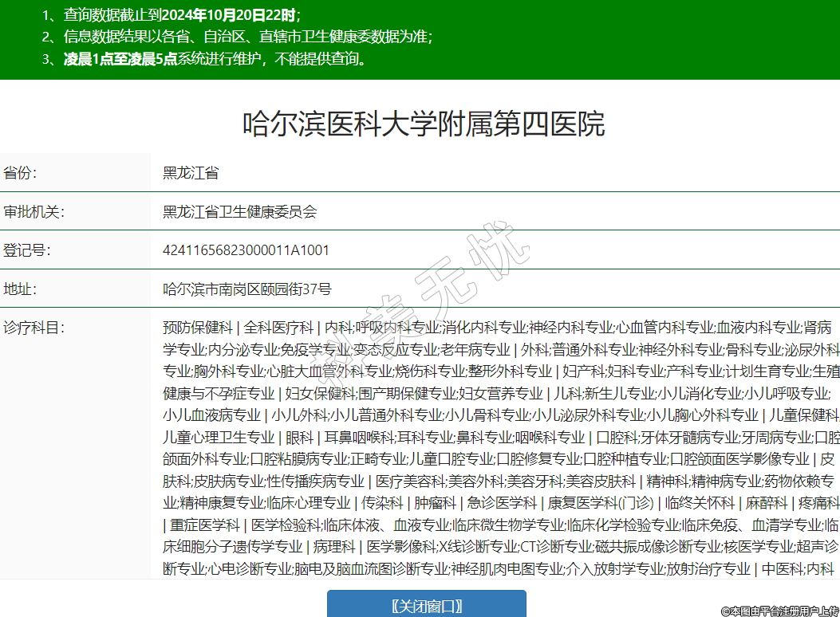The image size is (840, 617).
Task: Click 重症医学科 in the department list
Action: [x=205, y=525]
